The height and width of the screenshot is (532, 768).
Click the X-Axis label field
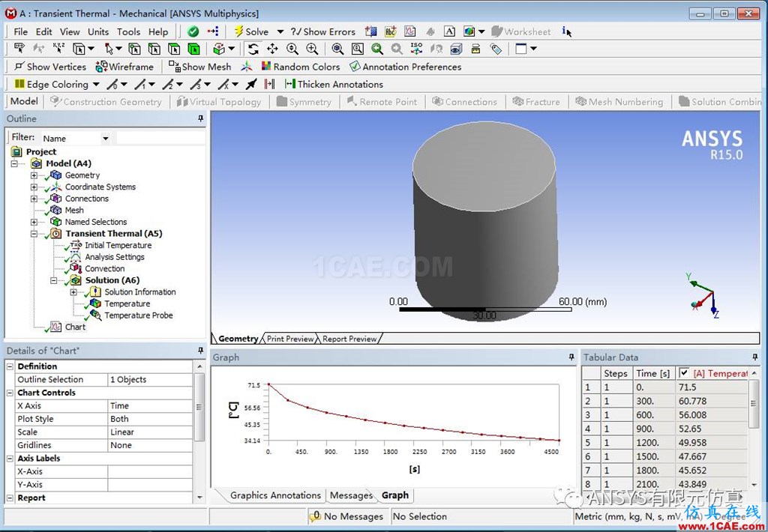pyautogui.click(x=150, y=471)
